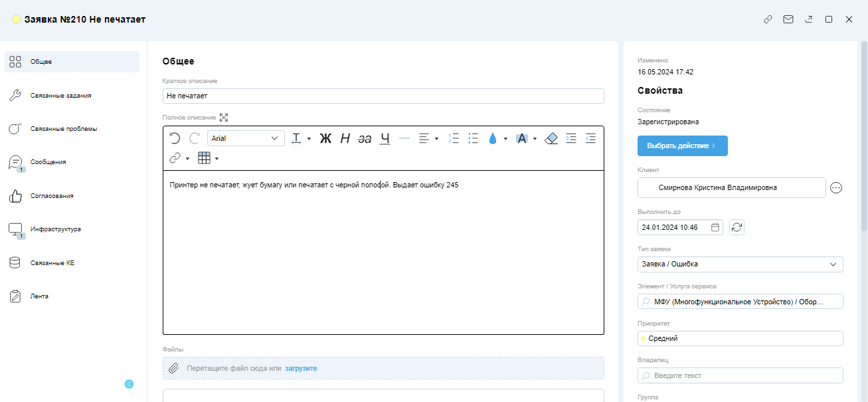
Task: Open the calendar in Выполнить до field
Action: [x=715, y=227]
